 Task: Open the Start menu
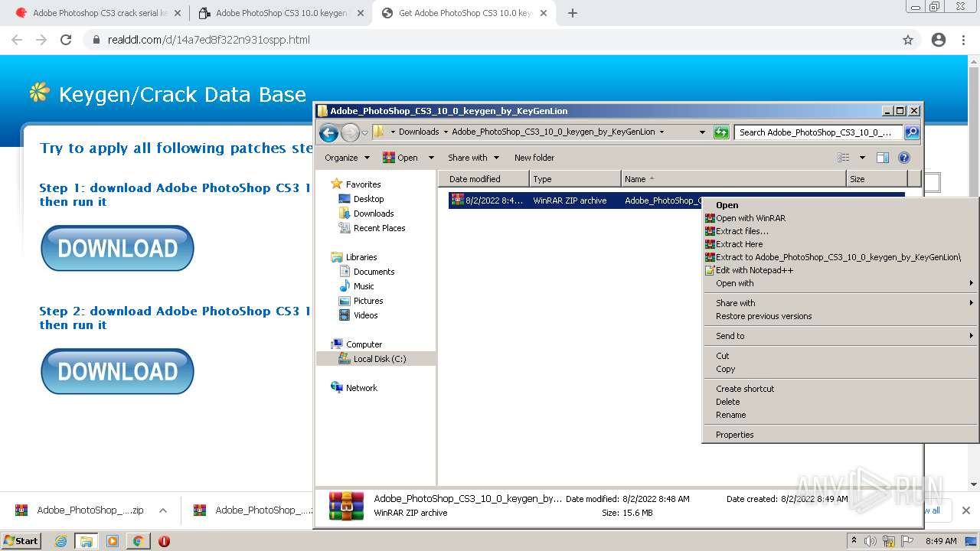[x=21, y=541]
